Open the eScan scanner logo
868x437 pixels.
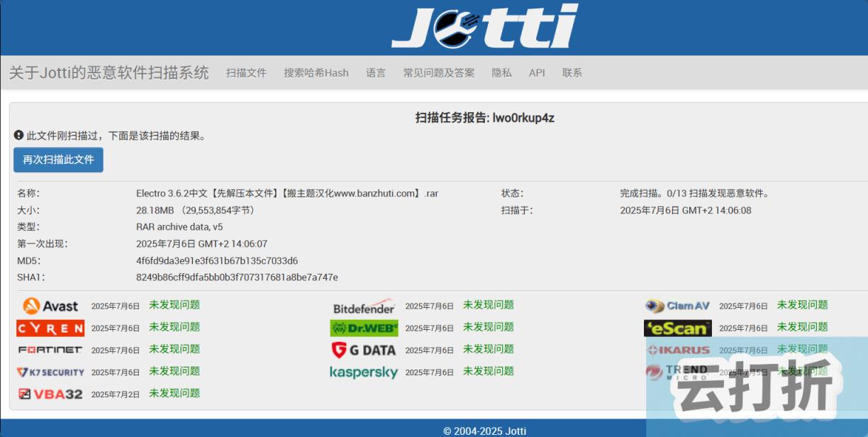[x=677, y=328]
